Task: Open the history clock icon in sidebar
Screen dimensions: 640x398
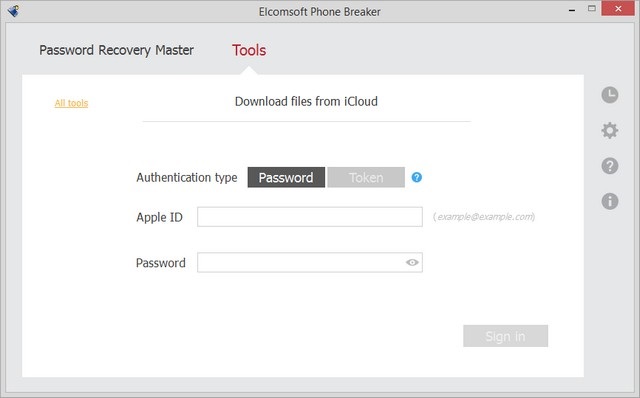Action: [x=609, y=95]
